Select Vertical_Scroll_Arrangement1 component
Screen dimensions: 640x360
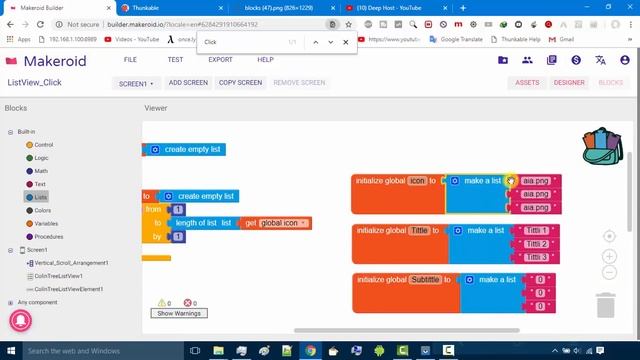point(68,263)
